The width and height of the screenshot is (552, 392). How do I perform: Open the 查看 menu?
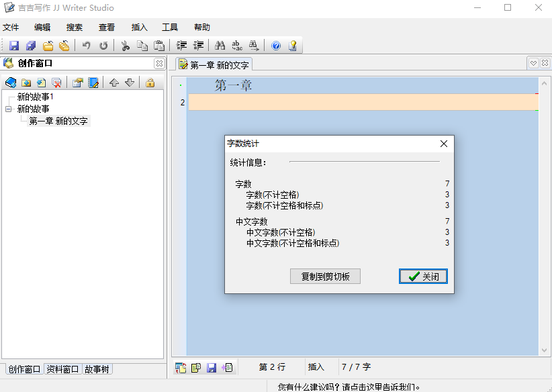point(107,27)
